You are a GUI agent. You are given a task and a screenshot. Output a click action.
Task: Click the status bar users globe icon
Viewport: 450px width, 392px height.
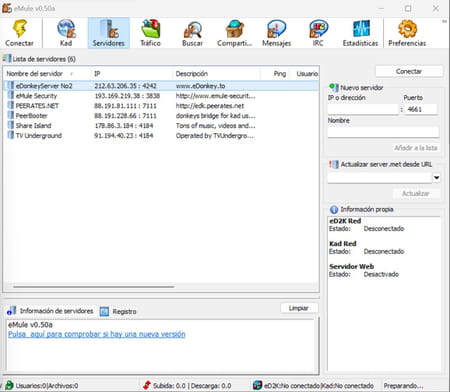click(x=9, y=385)
